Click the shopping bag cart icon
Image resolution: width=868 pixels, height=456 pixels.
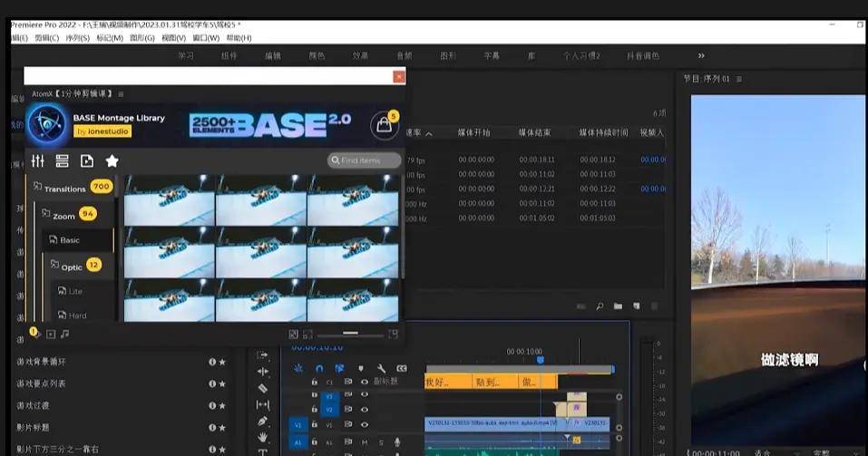coord(385,125)
